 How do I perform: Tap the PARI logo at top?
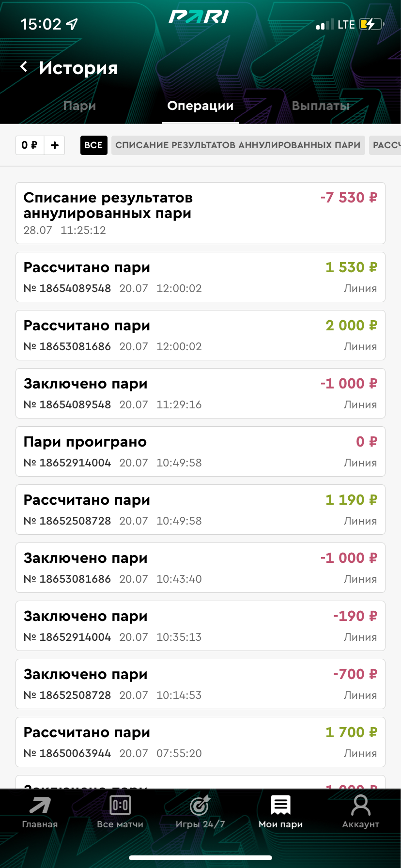pyautogui.click(x=199, y=17)
